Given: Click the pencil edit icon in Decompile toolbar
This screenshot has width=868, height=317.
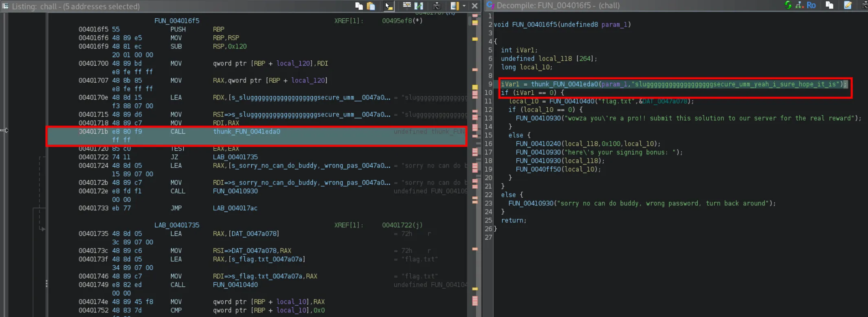Looking at the screenshot, I should point(848,5).
